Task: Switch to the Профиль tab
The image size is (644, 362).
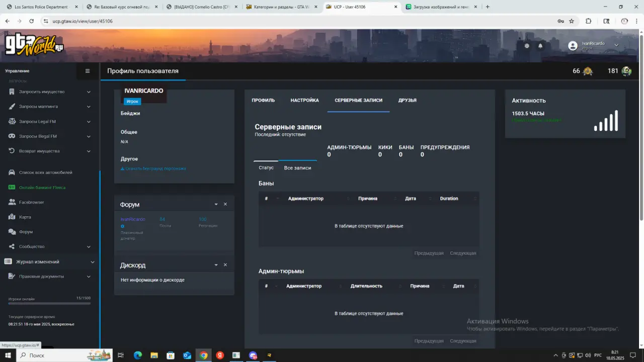Action: pos(263,101)
